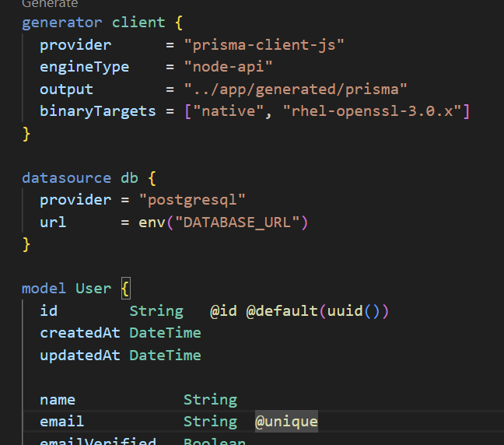This screenshot has height=445, width=504.
Task: Click the 'id' field name
Action: pos(49,311)
